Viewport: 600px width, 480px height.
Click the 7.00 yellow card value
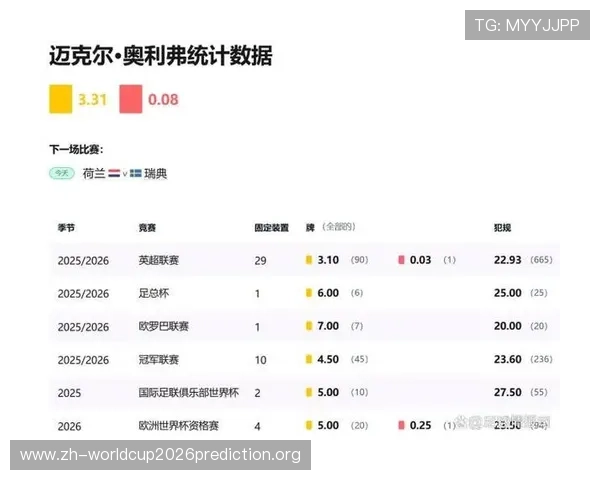click(x=328, y=326)
